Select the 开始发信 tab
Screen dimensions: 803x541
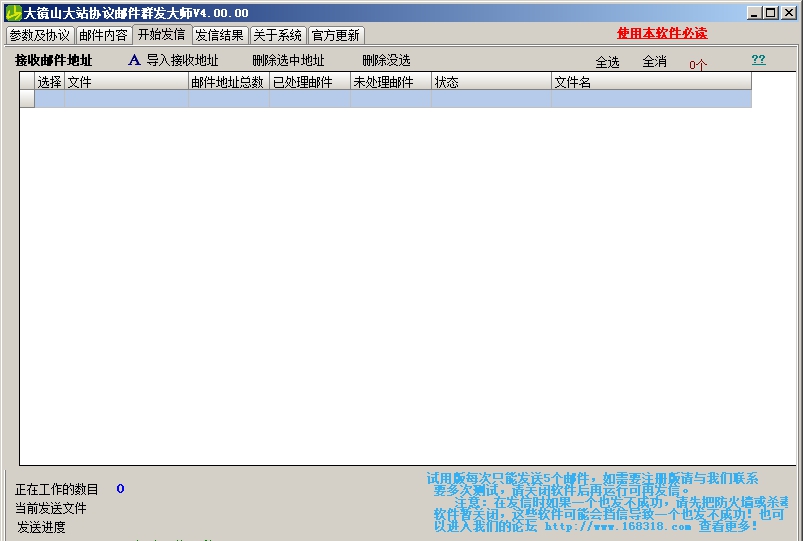tap(161, 34)
